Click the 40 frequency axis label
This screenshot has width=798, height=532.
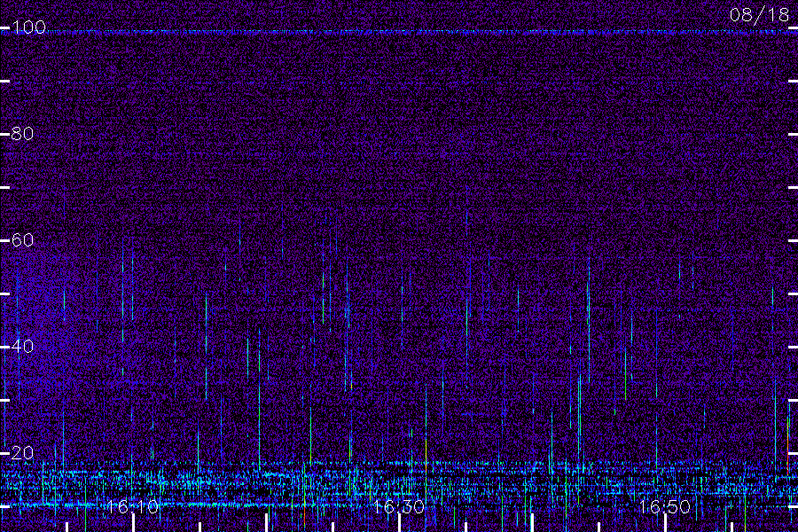coord(22,346)
